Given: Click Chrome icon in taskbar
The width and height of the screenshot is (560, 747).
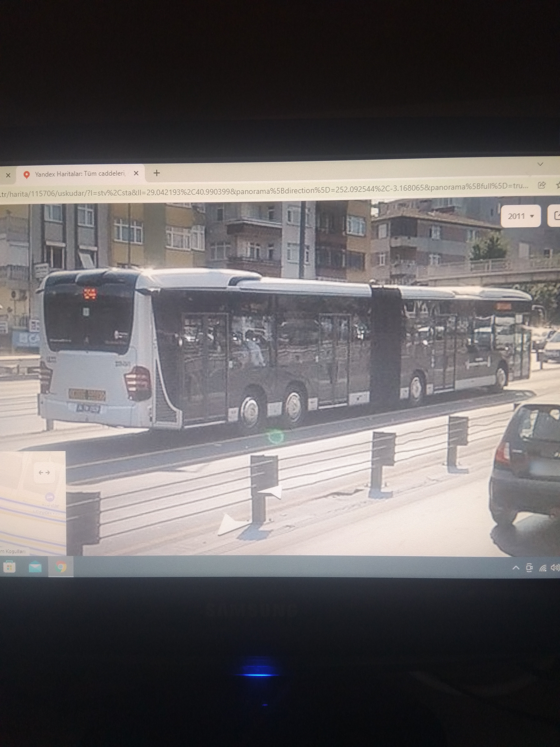Looking at the screenshot, I should pos(61,567).
